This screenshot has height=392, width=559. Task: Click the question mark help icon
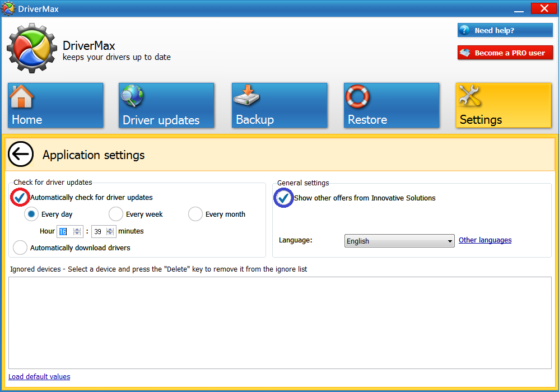click(x=464, y=30)
